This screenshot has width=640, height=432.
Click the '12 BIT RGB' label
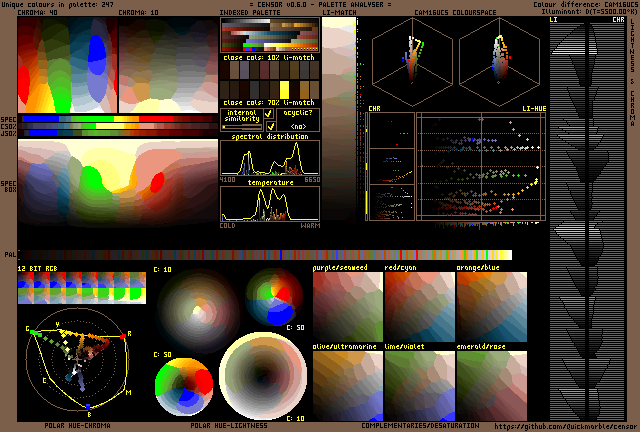point(37,268)
